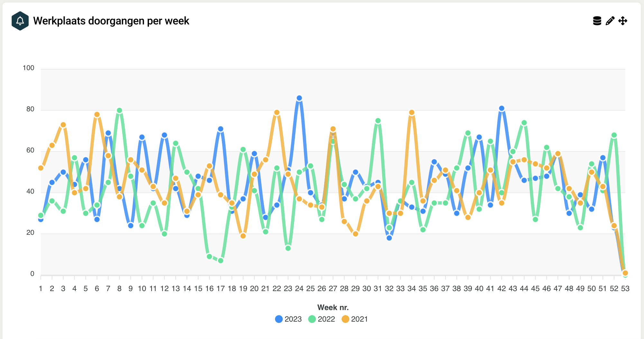The height and width of the screenshot is (339, 644).
Task: Click the blue 2023 legend color dot
Action: click(x=279, y=319)
